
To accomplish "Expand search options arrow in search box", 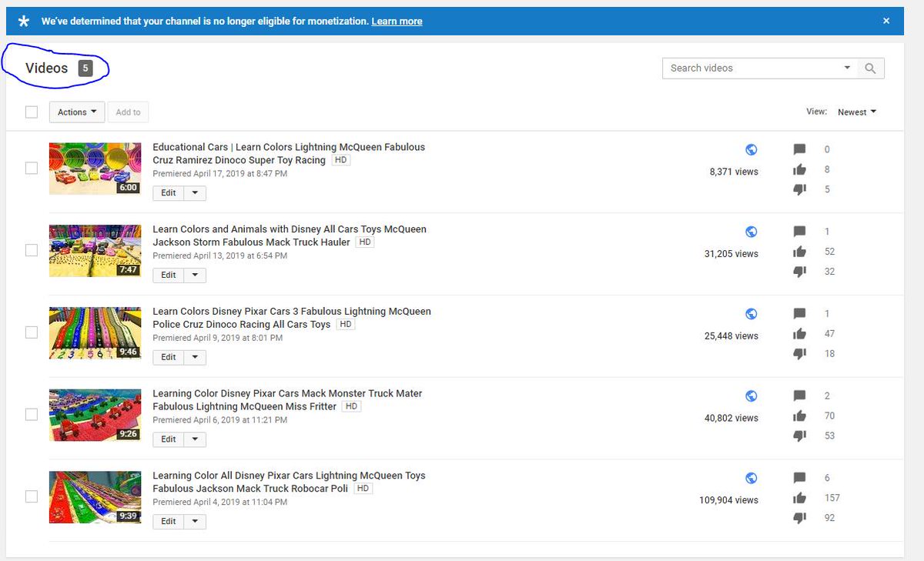I will (x=847, y=68).
